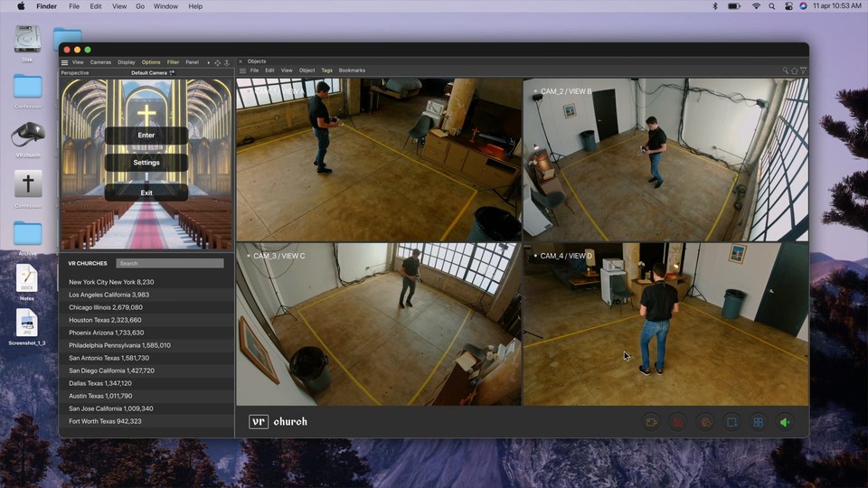
Task: Select San Diego California 1,427,720
Action: coord(146,371)
